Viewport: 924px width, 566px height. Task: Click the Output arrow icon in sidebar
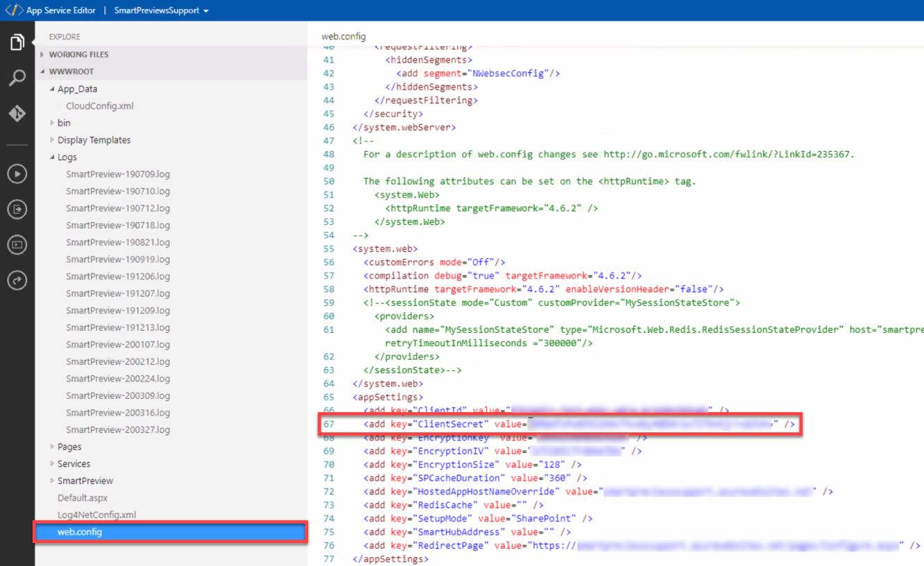point(17,209)
